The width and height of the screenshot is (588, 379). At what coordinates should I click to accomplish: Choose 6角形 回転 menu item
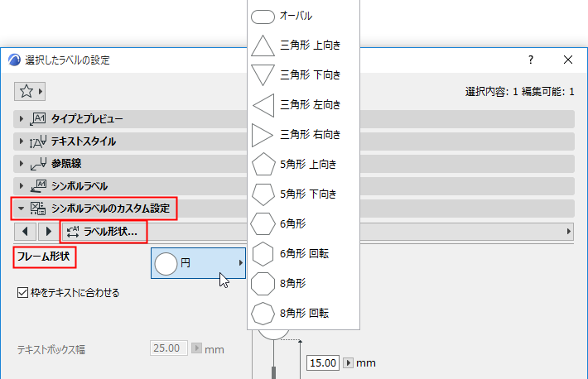click(x=304, y=253)
